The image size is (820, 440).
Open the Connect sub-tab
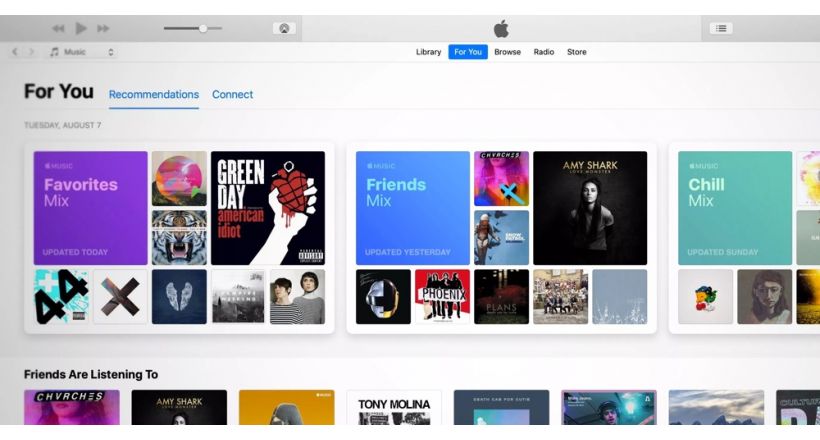pos(232,95)
